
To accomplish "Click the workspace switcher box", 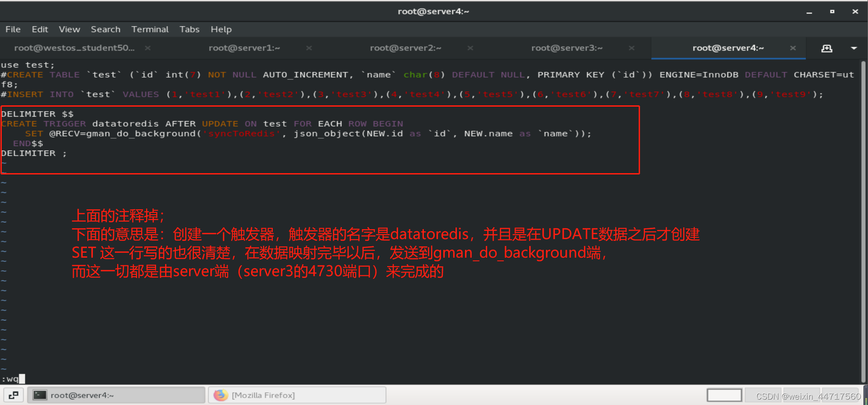I will point(725,395).
